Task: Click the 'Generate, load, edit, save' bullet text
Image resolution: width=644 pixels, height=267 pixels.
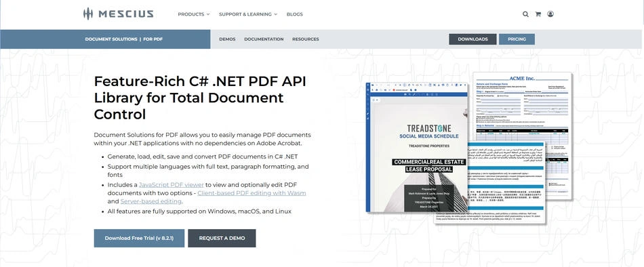Action: pos(203,157)
